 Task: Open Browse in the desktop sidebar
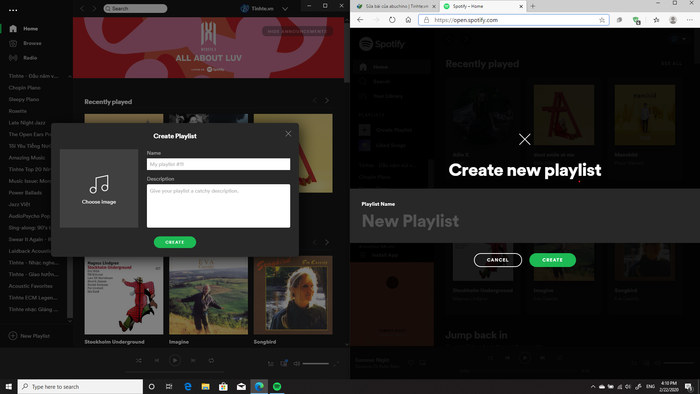[x=32, y=43]
